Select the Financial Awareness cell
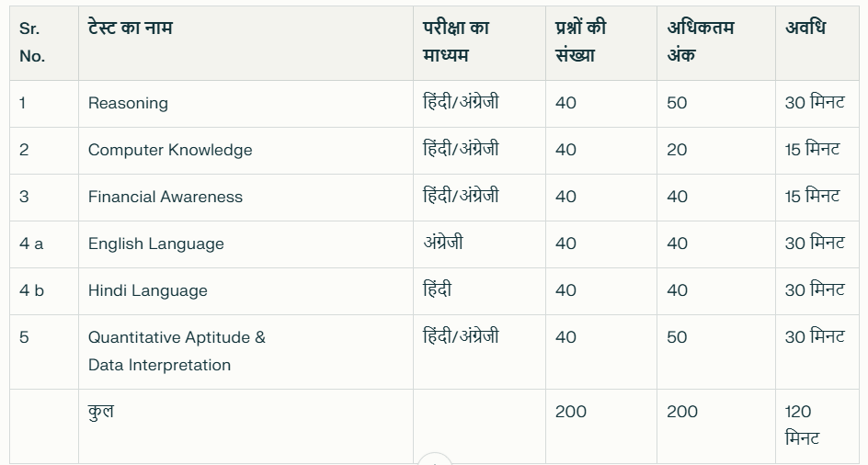 tap(165, 197)
